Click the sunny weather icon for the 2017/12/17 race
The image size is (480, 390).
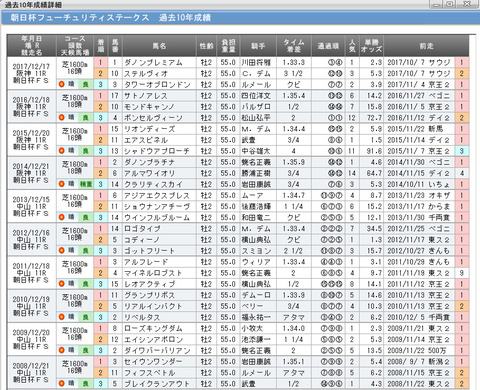pos(61,84)
